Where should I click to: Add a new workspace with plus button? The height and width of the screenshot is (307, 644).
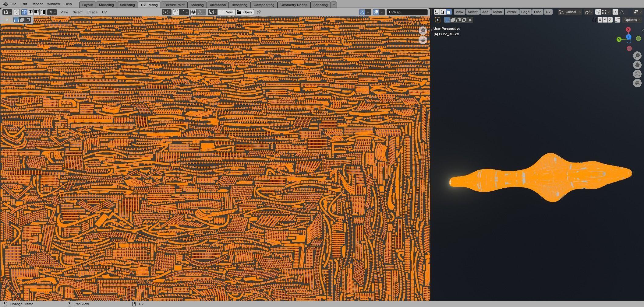[x=334, y=5]
